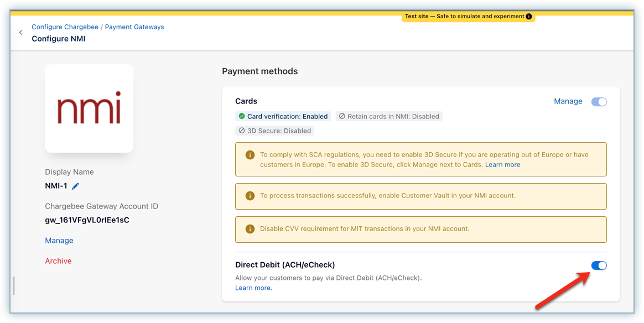Click the info icon in Customer Vault notice
Viewport: 644px width, 323px height.
[250, 195]
